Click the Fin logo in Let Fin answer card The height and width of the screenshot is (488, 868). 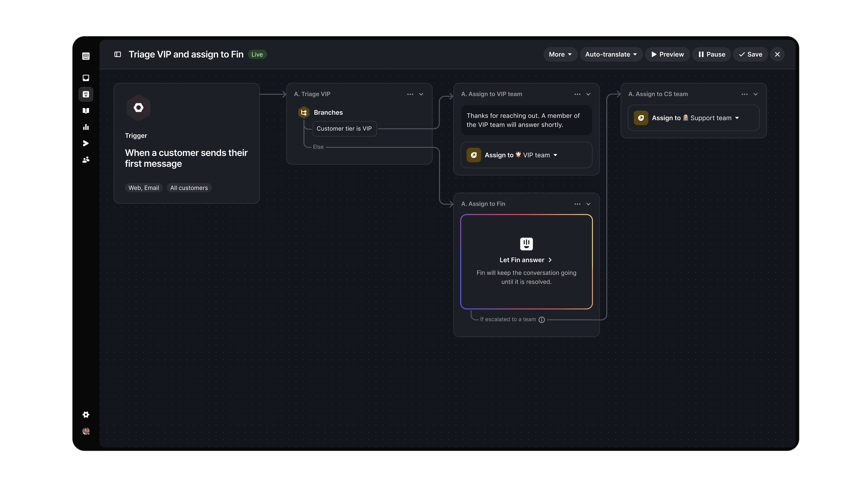coord(526,244)
